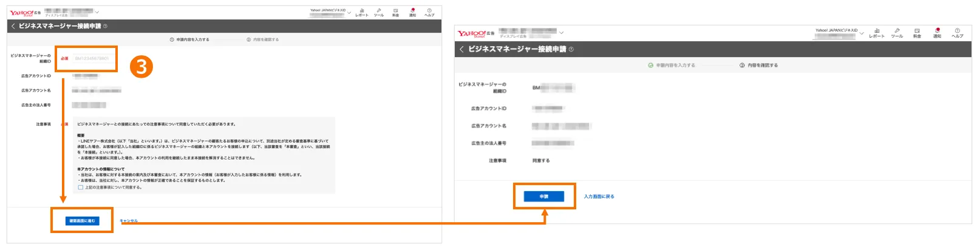Click 通知 bell icon in left screenshot
This screenshot has height=247, width=980.
[412, 12]
